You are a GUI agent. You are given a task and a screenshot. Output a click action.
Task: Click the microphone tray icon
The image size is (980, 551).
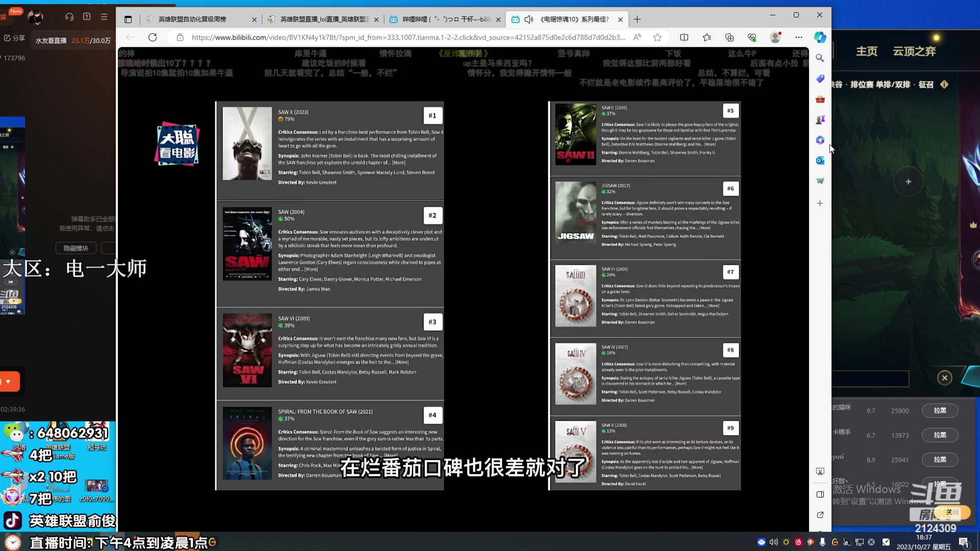[822, 542]
